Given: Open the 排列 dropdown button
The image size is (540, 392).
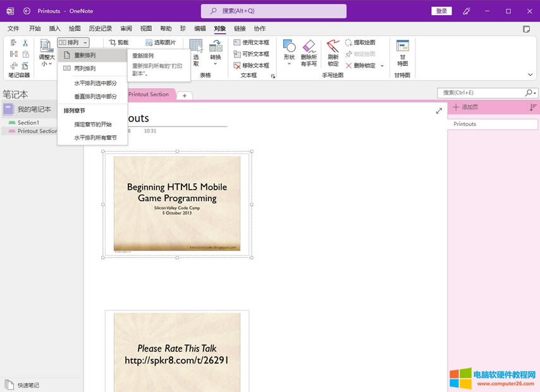Looking at the screenshot, I should (73, 42).
